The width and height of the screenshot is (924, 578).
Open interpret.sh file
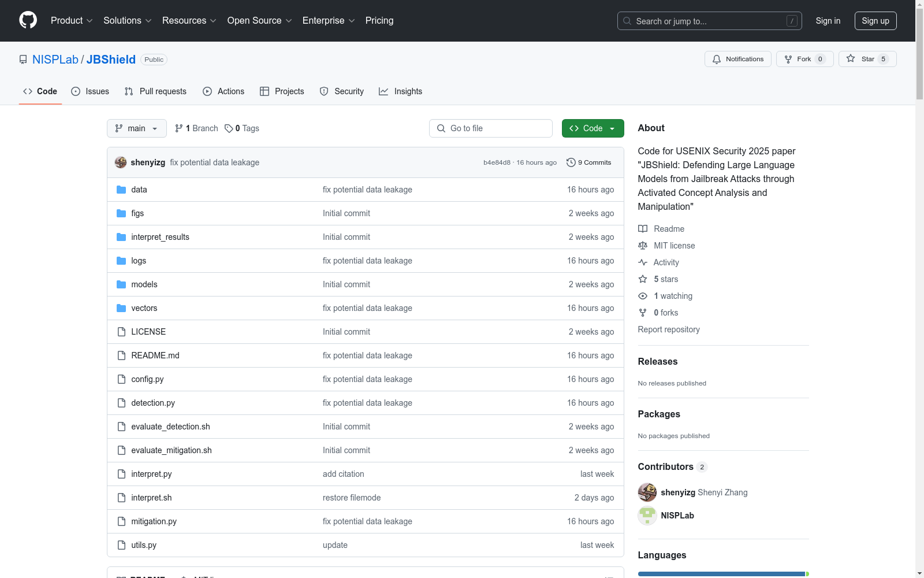[151, 498]
